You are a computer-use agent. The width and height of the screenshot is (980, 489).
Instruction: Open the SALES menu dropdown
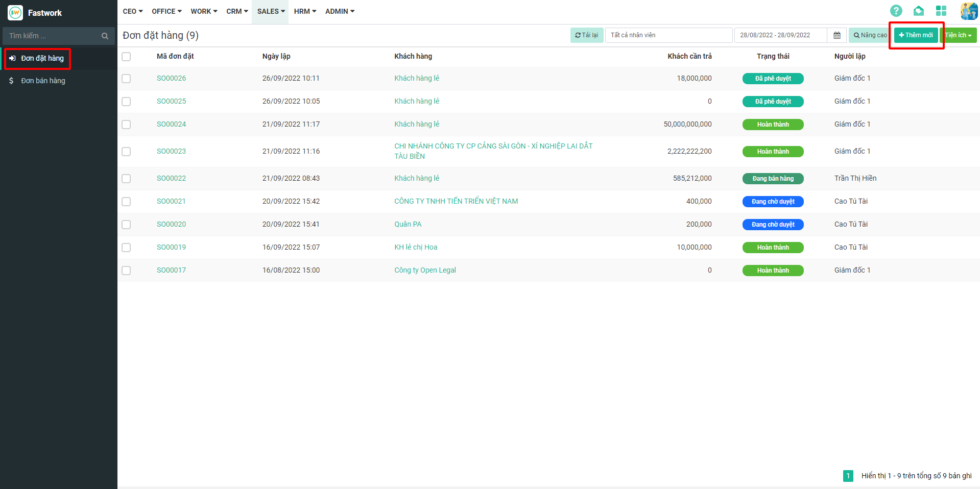pyautogui.click(x=271, y=11)
